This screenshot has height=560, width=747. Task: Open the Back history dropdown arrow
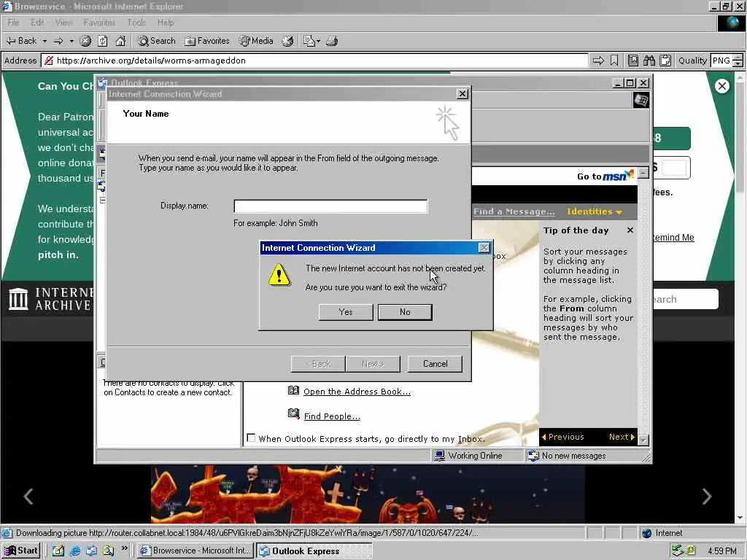(44, 41)
